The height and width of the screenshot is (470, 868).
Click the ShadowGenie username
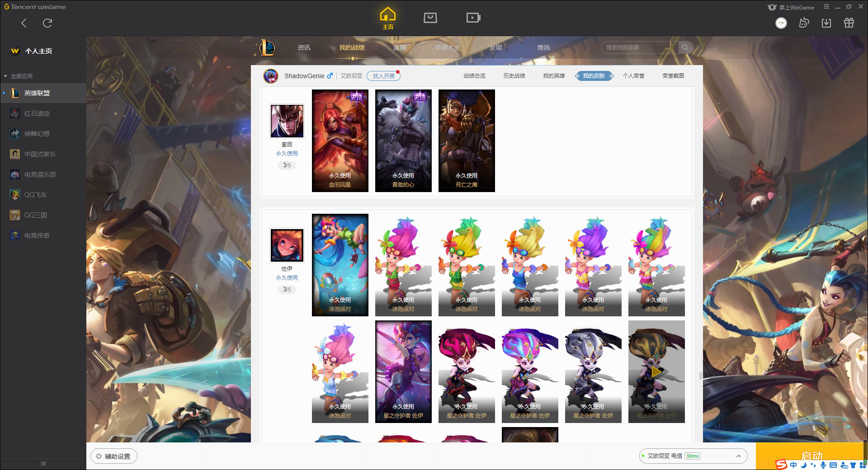click(304, 76)
